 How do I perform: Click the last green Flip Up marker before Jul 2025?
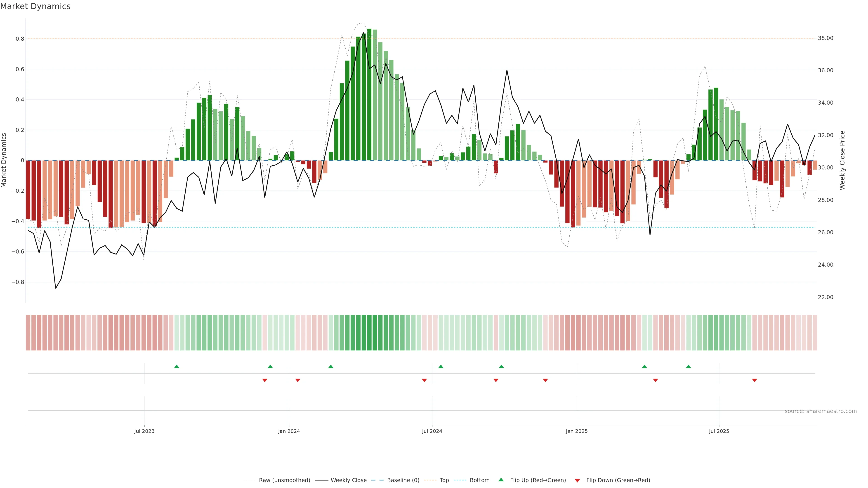(688, 366)
